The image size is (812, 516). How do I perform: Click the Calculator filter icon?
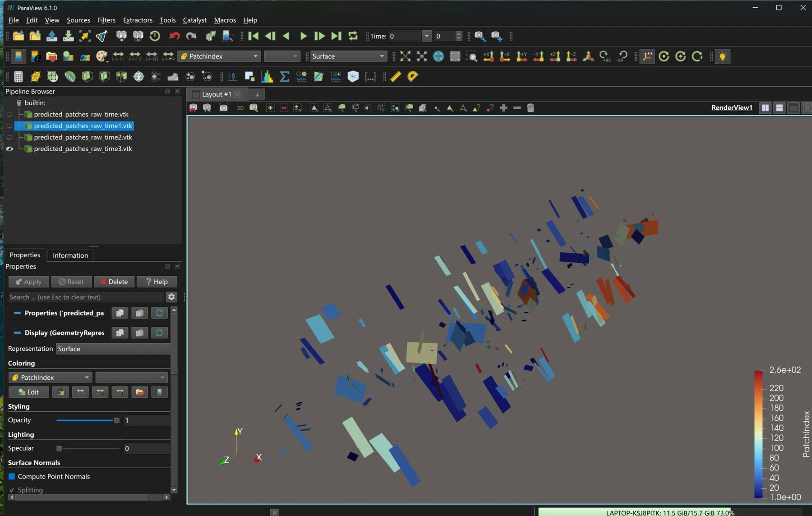tap(18, 77)
